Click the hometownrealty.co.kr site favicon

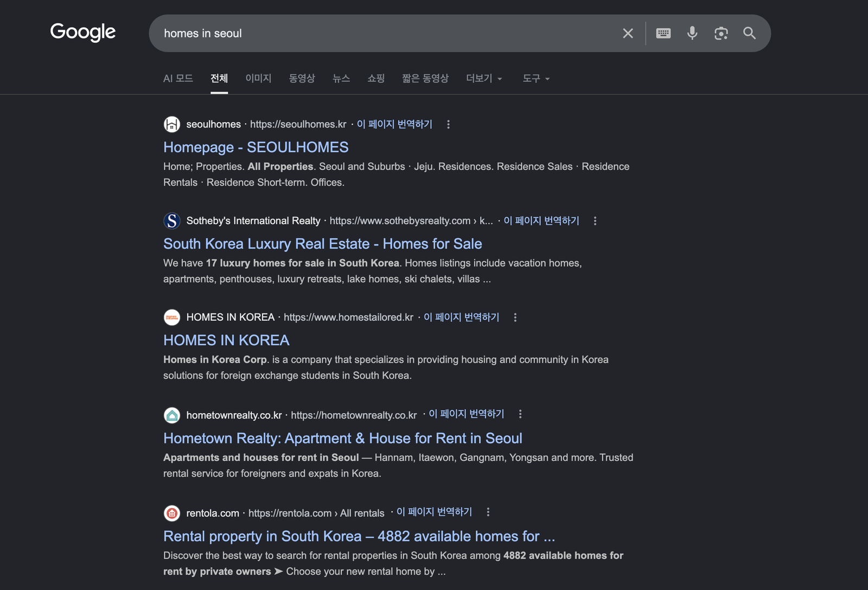172,415
